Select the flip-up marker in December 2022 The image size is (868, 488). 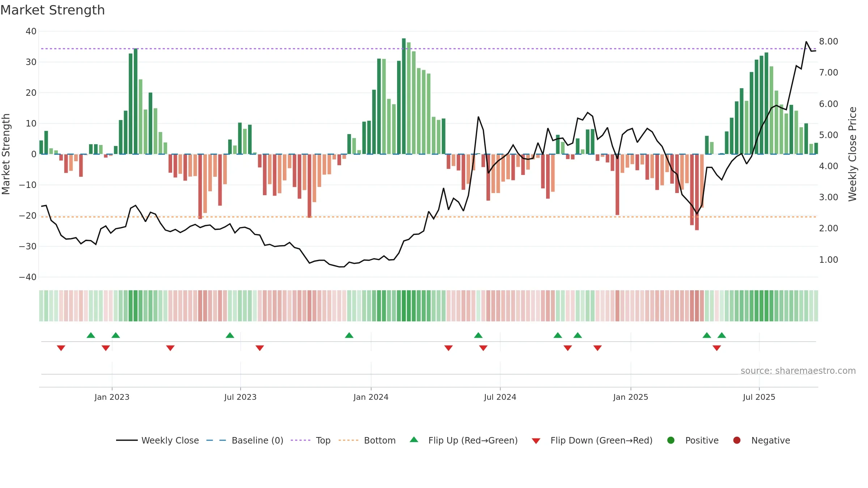pyautogui.click(x=91, y=335)
